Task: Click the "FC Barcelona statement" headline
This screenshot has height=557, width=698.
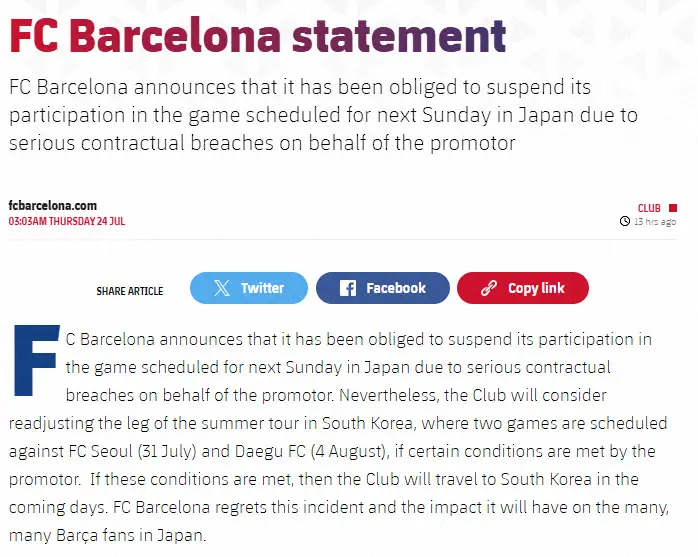Action: 257,37
